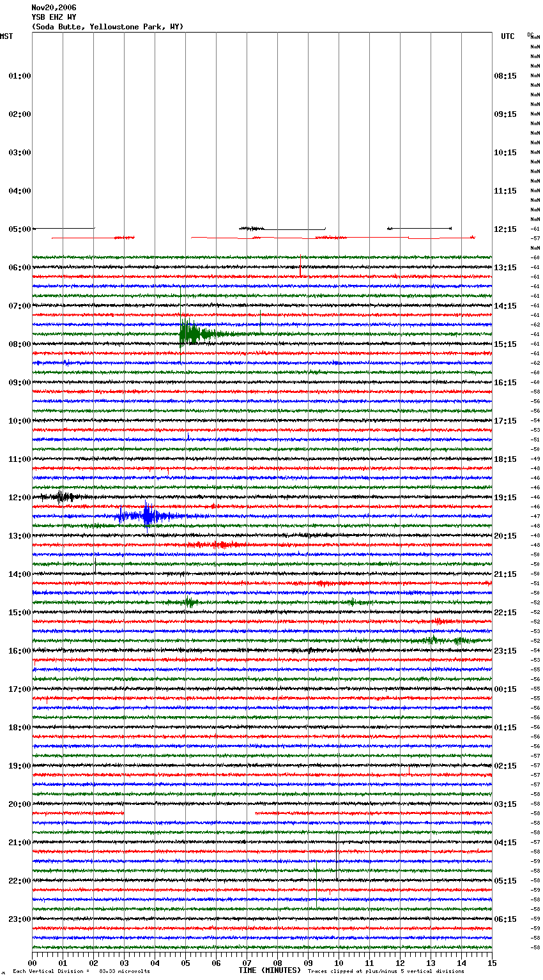The width and height of the screenshot is (543, 980).
Task: Click the 15:15 UTC time label
Action: click(505, 344)
